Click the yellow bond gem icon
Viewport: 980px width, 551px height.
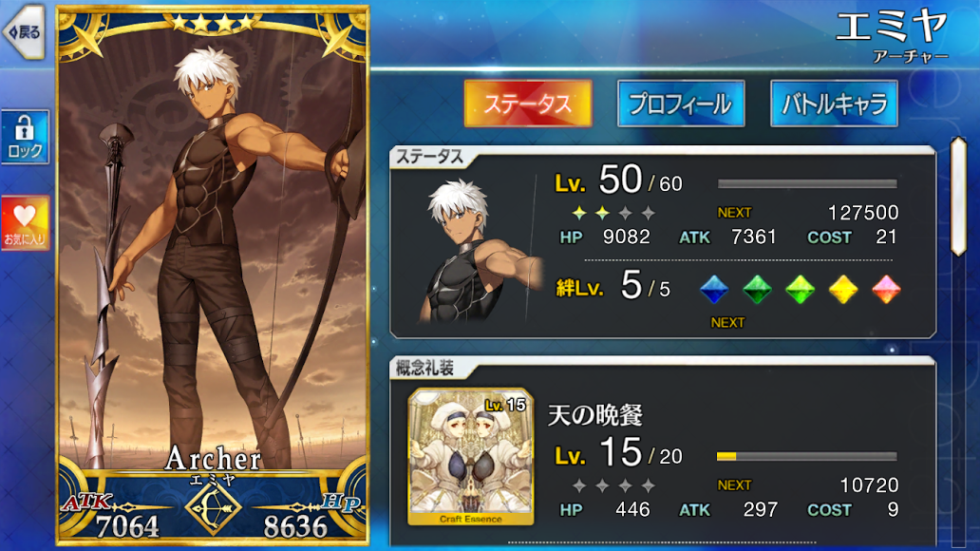pyautogui.click(x=843, y=290)
